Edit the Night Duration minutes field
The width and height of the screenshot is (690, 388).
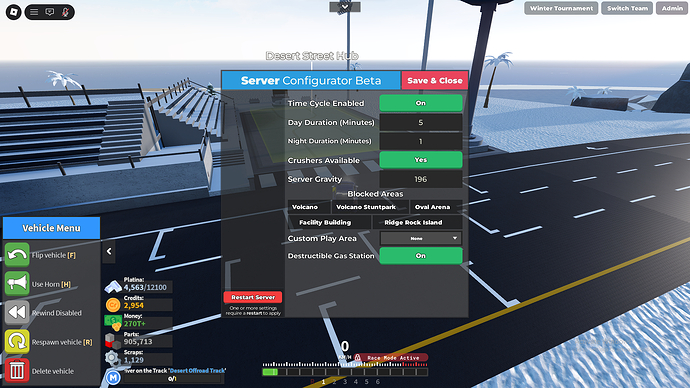421,141
